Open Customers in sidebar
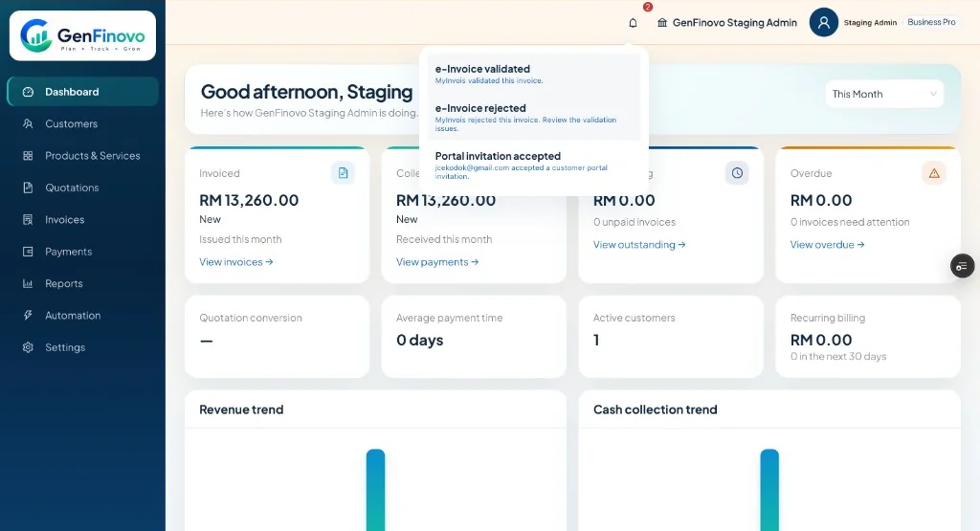 tap(82, 123)
